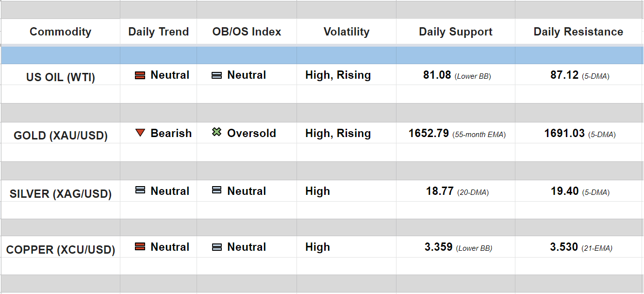Select the GOLD (XAU/USD) cell
The height and width of the screenshot is (294, 644).
tap(60, 136)
